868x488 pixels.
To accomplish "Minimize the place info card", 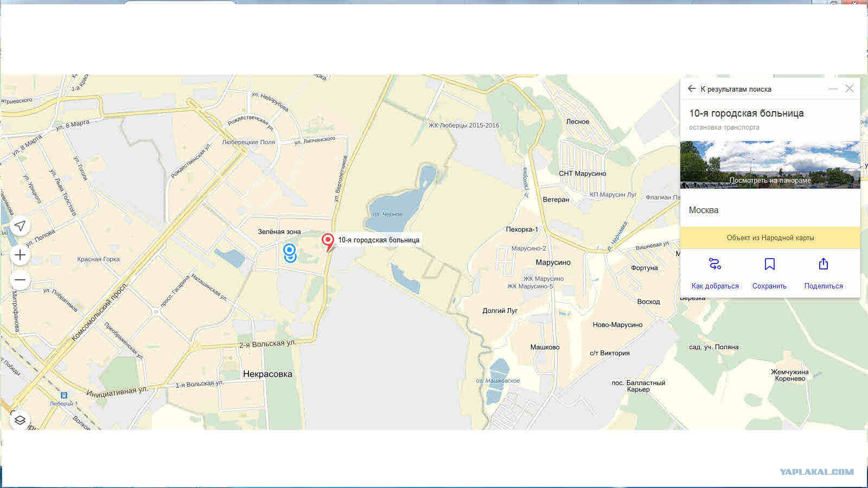I will click(x=833, y=88).
